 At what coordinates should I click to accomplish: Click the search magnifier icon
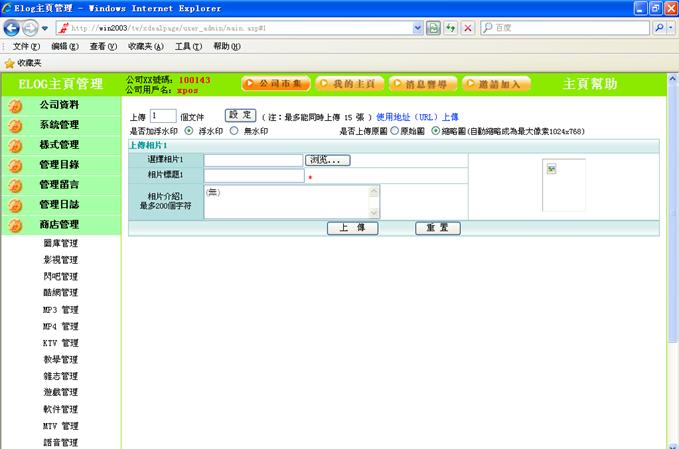point(659,28)
